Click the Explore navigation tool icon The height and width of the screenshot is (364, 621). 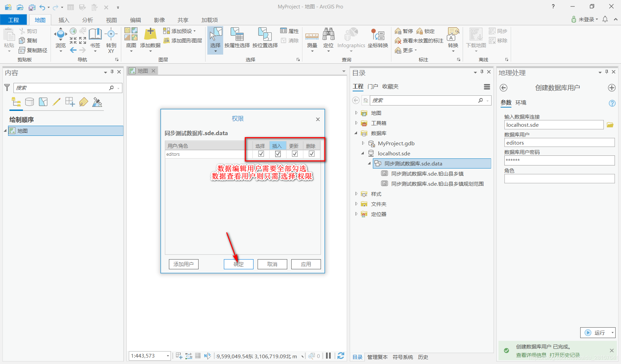pyautogui.click(x=61, y=34)
